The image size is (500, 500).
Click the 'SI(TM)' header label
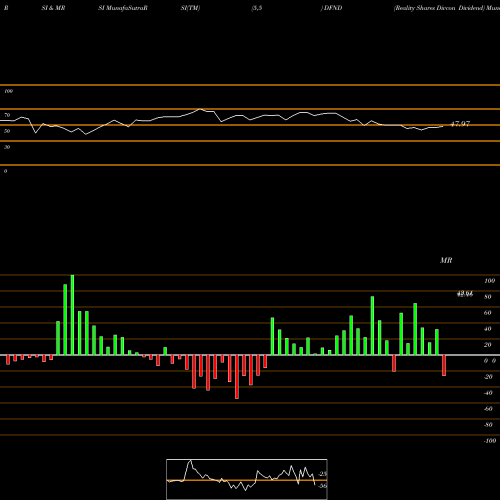pyautogui.click(x=190, y=8)
